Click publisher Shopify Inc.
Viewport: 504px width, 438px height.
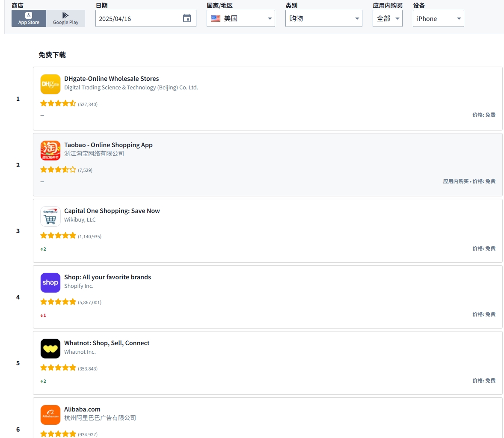point(79,286)
